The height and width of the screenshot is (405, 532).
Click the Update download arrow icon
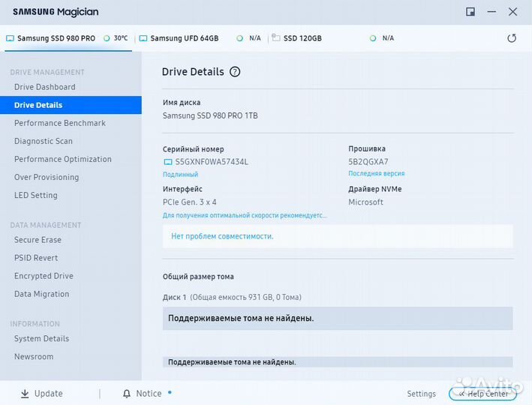click(25, 394)
